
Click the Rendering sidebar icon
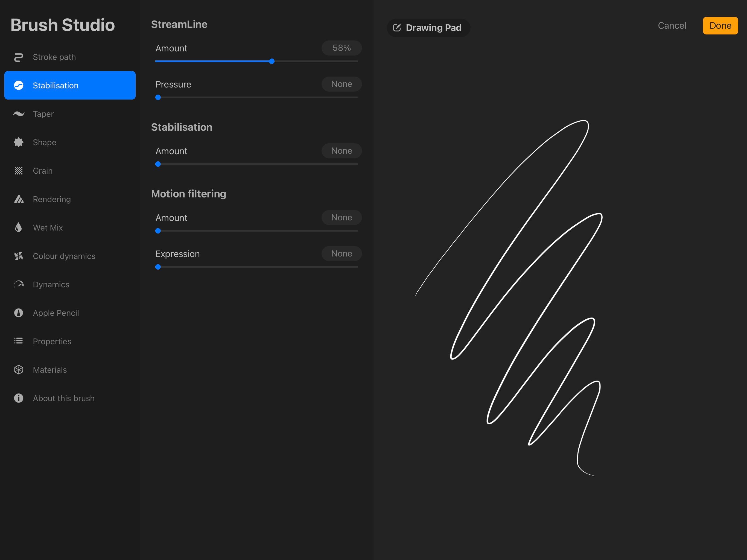click(x=19, y=199)
